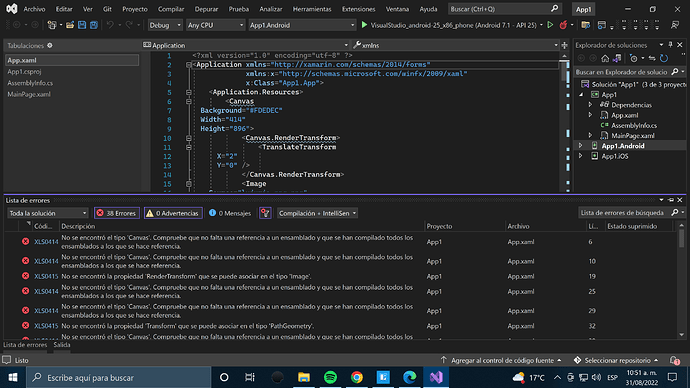Image resolution: width=690 pixels, height=388 pixels.
Task: Open the Any CPU platform dropdown
Action: coord(215,25)
